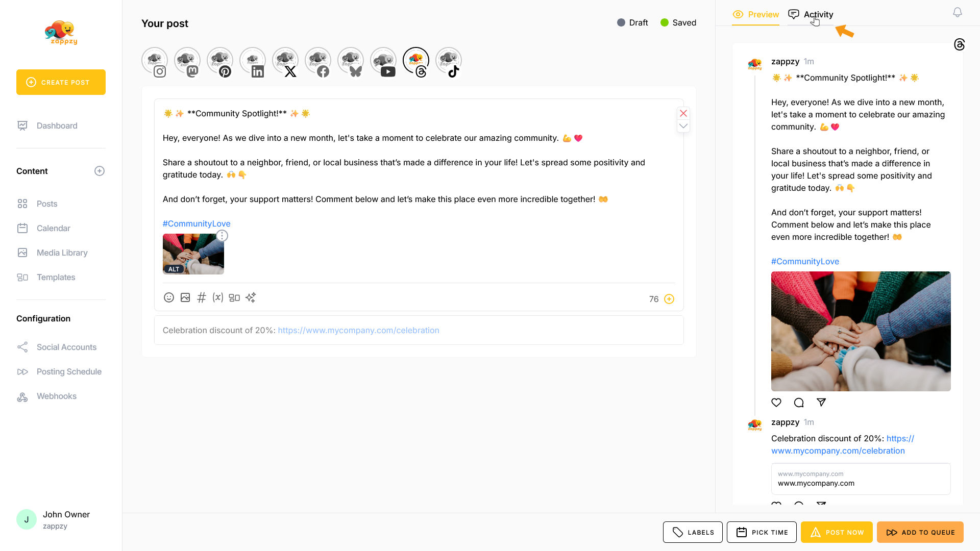Viewport: 980px width, 551px height.
Task: Move post down with chevron arrow
Action: pyautogui.click(x=683, y=126)
